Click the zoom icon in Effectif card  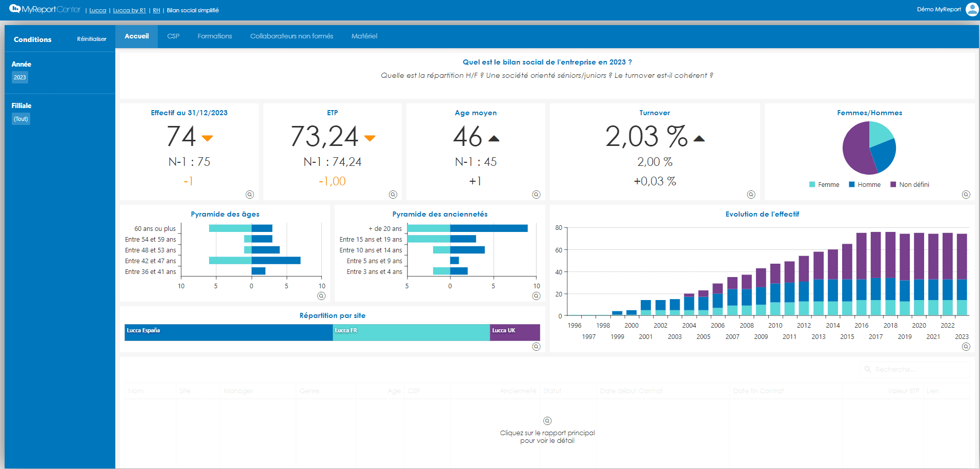(250, 195)
